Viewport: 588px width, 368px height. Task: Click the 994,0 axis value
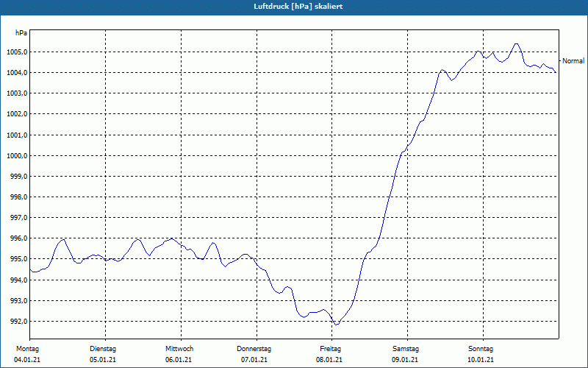click(18, 280)
